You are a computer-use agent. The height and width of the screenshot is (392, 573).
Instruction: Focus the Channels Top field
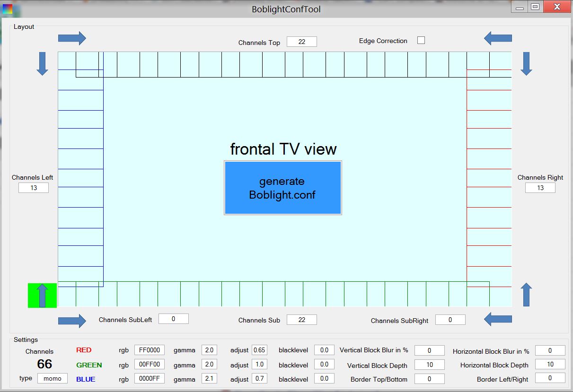pos(302,42)
